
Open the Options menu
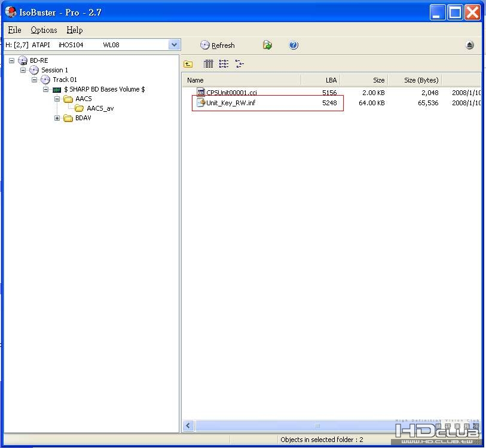point(44,30)
